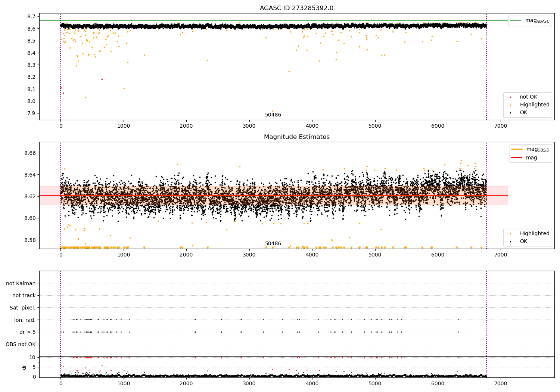The image size is (560, 392).
Task: Click the '8.7' y-axis tick label
Action: (31, 17)
